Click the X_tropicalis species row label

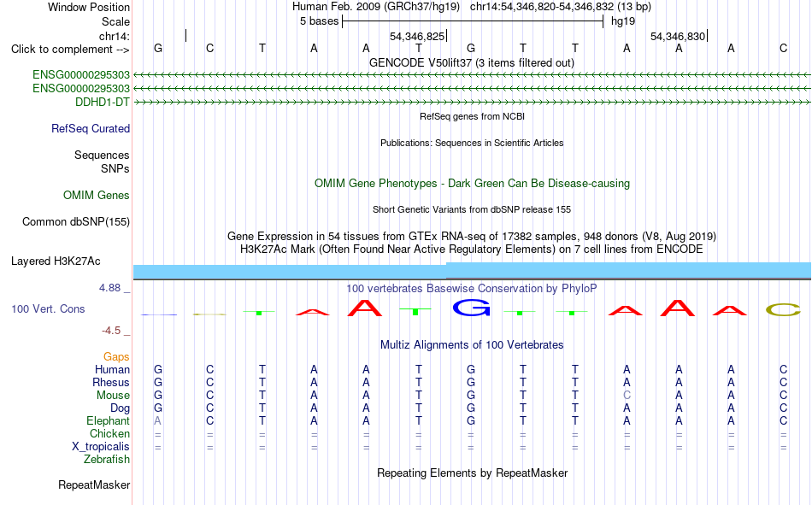coord(101,447)
